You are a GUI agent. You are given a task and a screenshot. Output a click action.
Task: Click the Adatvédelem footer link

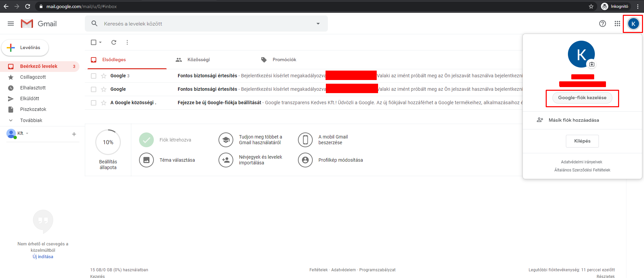point(343,270)
